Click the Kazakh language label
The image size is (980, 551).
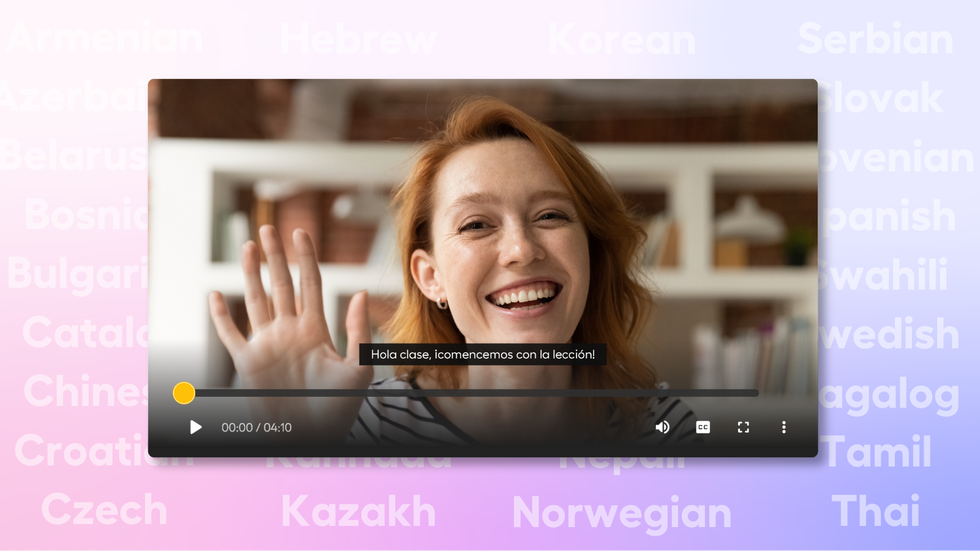[x=358, y=511]
